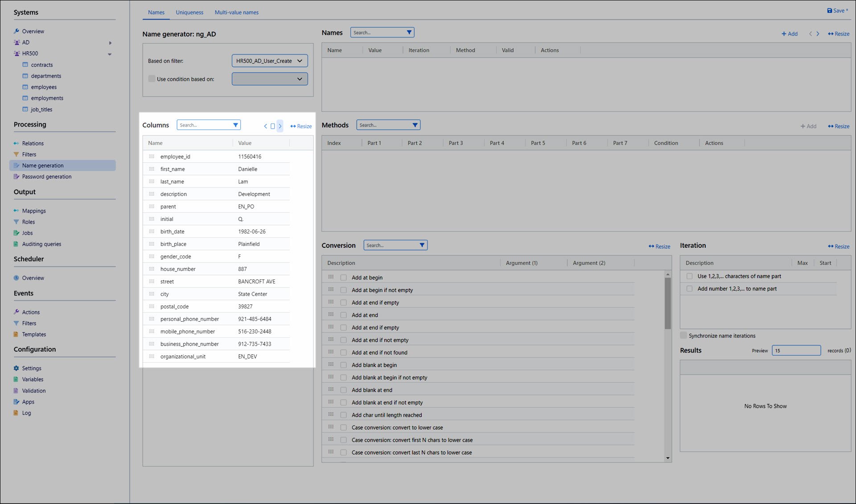Open the 'Based on filter' HR500_AD_User_Create dropdown
The height and width of the screenshot is (504, 856).
pos(269,61)
